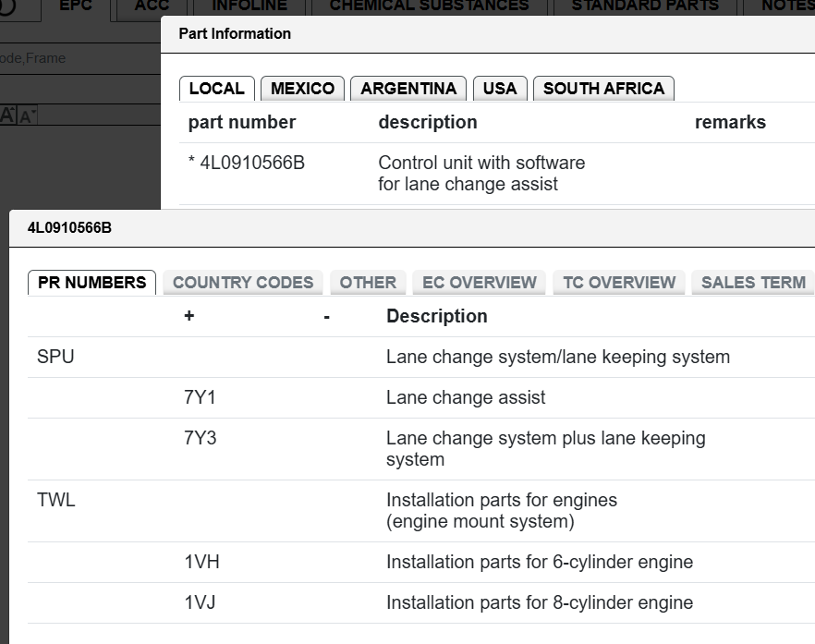Image resolution: width=815 pixels, height=644 pixels.
Task: Click the "TWL" row label
Action: (x=56, y=500)
